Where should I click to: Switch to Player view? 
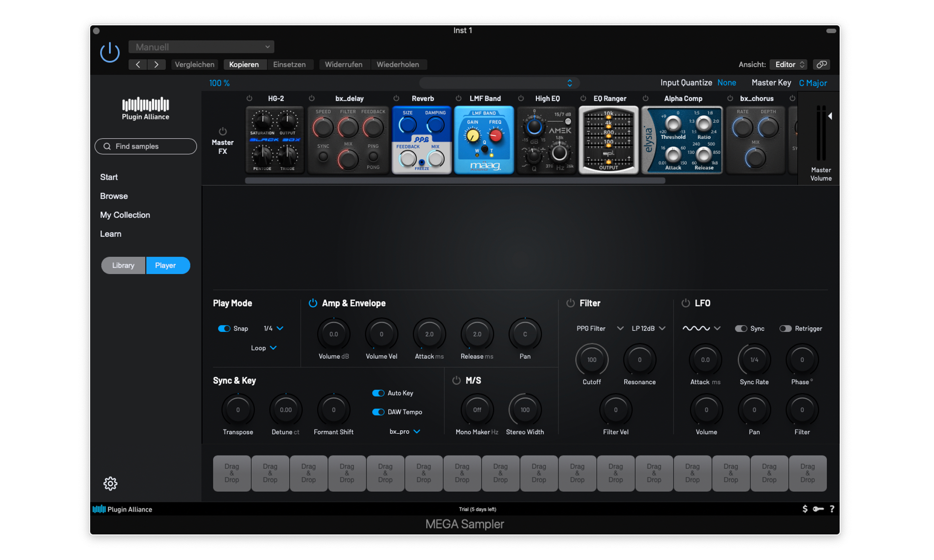[168, 266]
